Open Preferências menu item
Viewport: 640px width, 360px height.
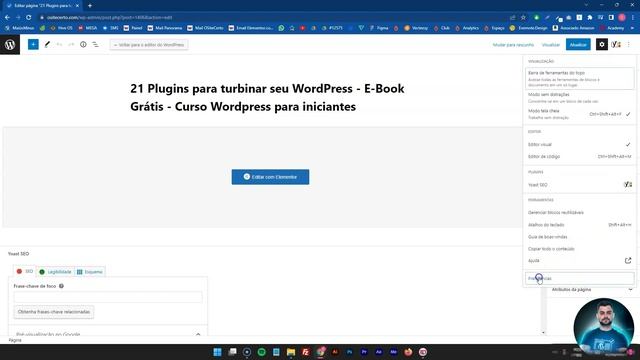pyautogui.click(x=580, y=278)
